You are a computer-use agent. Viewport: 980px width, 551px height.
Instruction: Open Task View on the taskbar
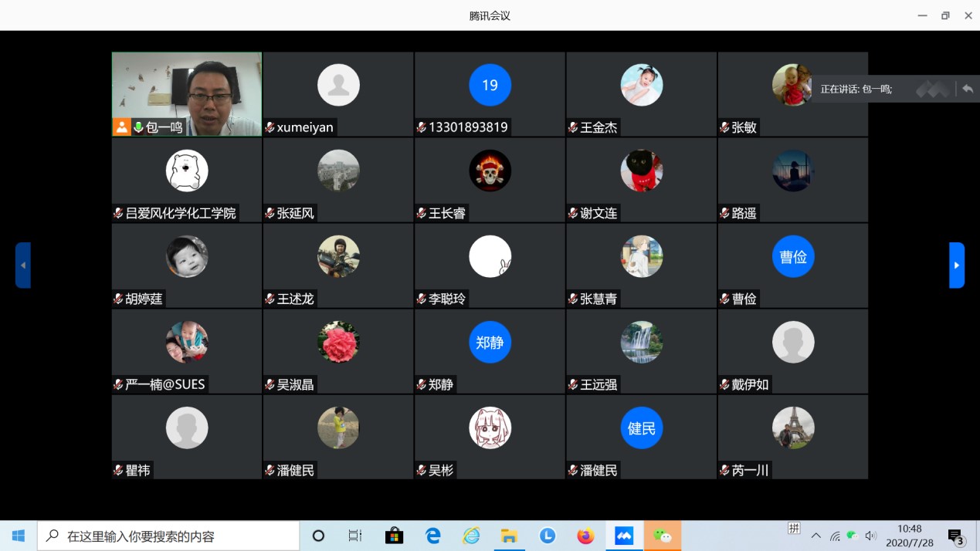(355, 536)
